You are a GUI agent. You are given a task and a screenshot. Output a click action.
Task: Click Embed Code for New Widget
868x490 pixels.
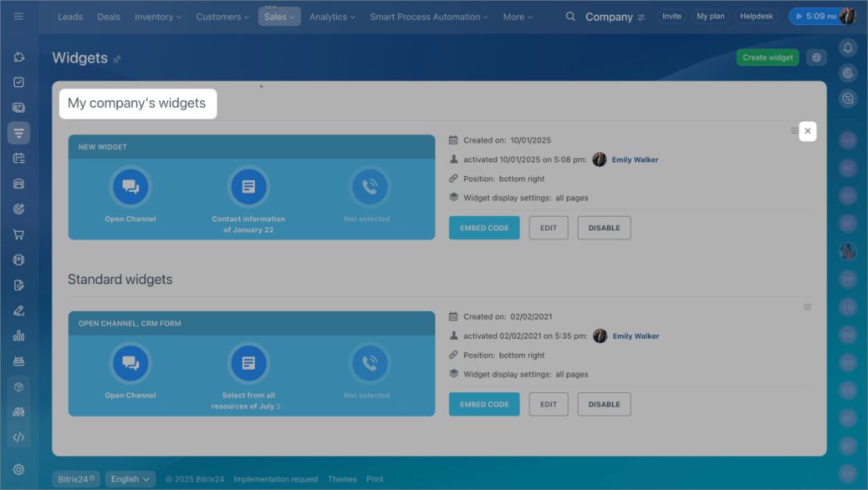[x=484, y=228]
